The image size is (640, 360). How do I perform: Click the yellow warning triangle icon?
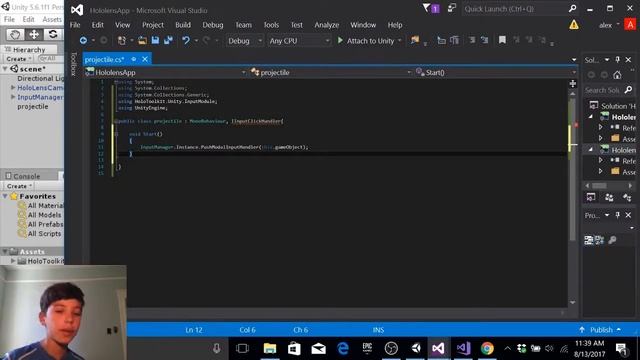coord(573,25)
